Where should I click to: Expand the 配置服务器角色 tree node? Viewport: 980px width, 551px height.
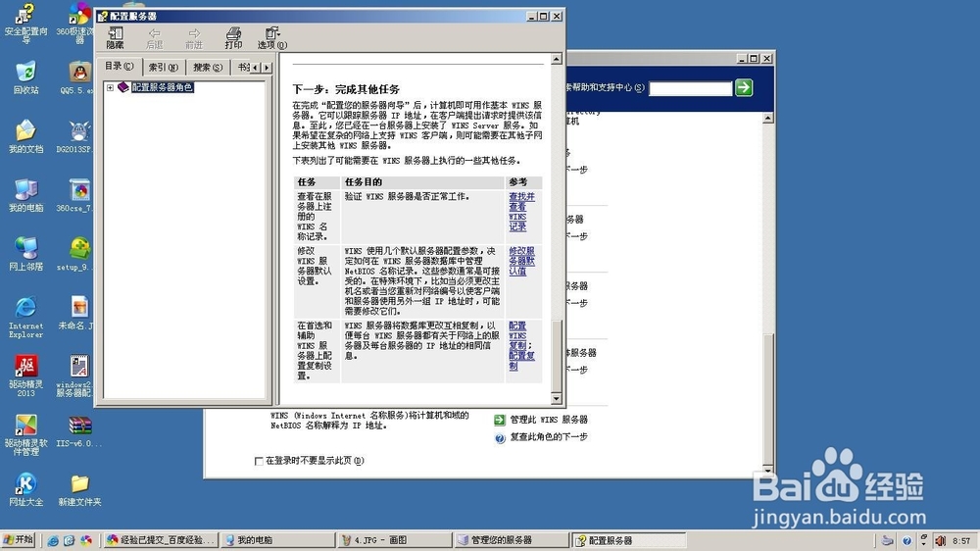tap(110, 87)
